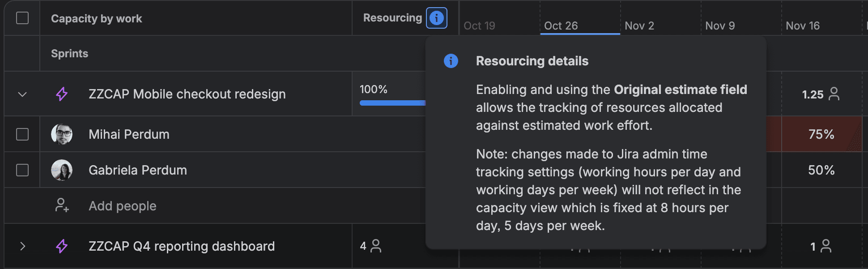Viewport: 868px width, 269px height.
Task: Click Add people link
Action: click(x=123, y=206)
